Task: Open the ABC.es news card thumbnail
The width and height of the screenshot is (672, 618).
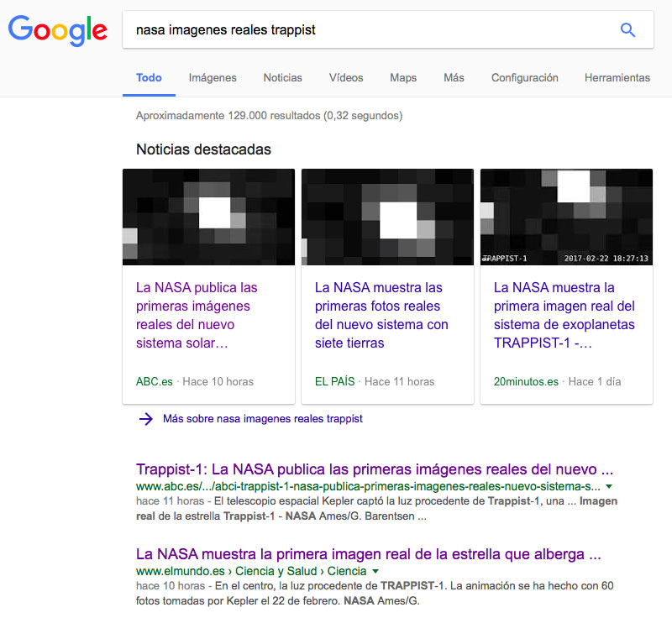Action: pos(208,217)
